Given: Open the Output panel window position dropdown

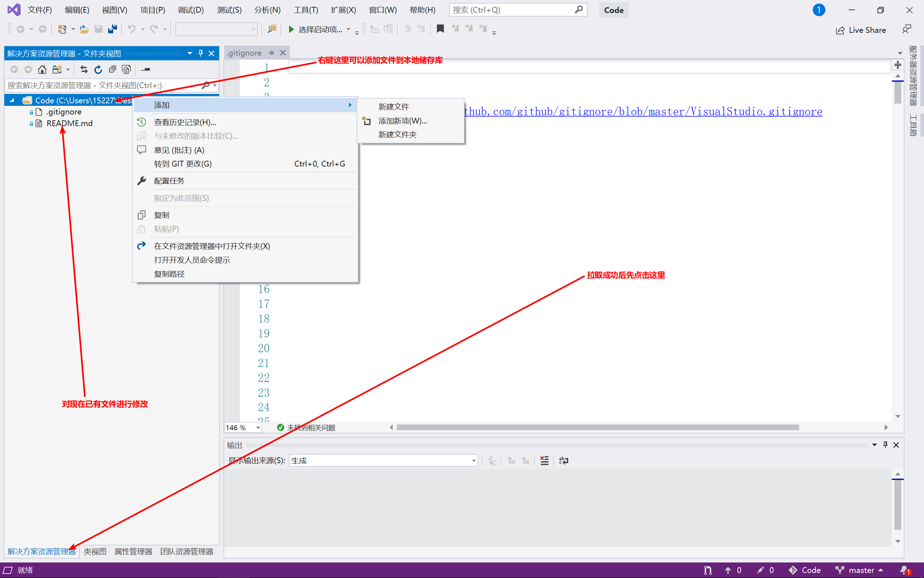Looking at the screenshot, I should coord(874,445).
